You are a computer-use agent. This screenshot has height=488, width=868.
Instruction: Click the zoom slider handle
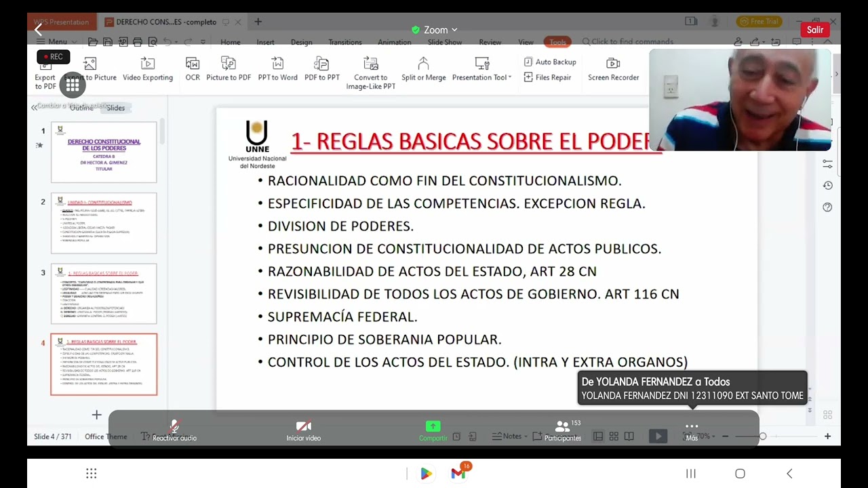(763, 436)
